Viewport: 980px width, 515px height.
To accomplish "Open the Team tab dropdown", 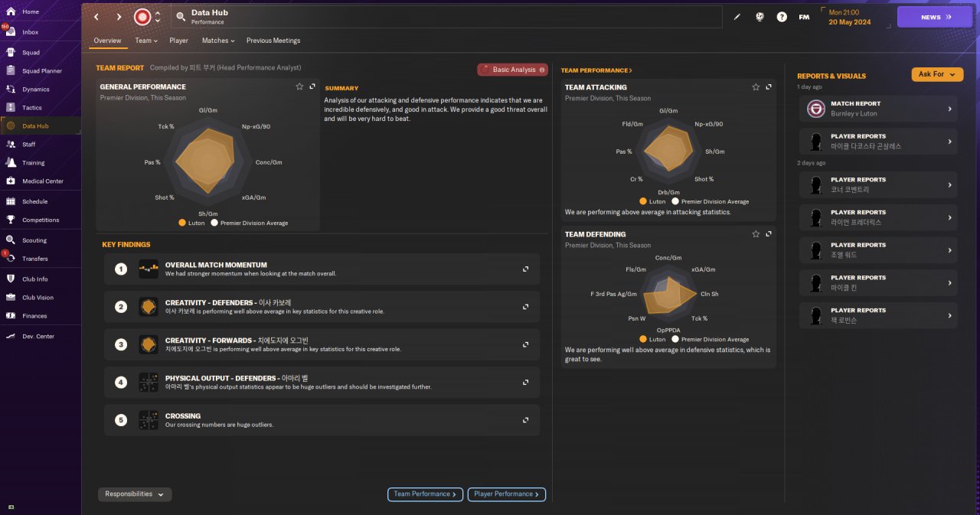I will [x=146, y=41].
